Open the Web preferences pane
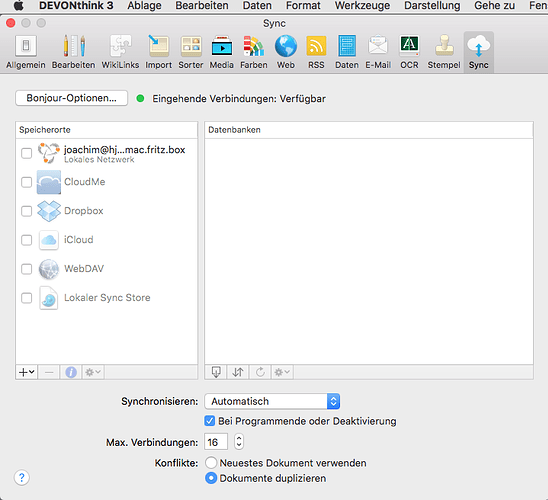This screenshot has height=500, width=548. pos(286,52)
